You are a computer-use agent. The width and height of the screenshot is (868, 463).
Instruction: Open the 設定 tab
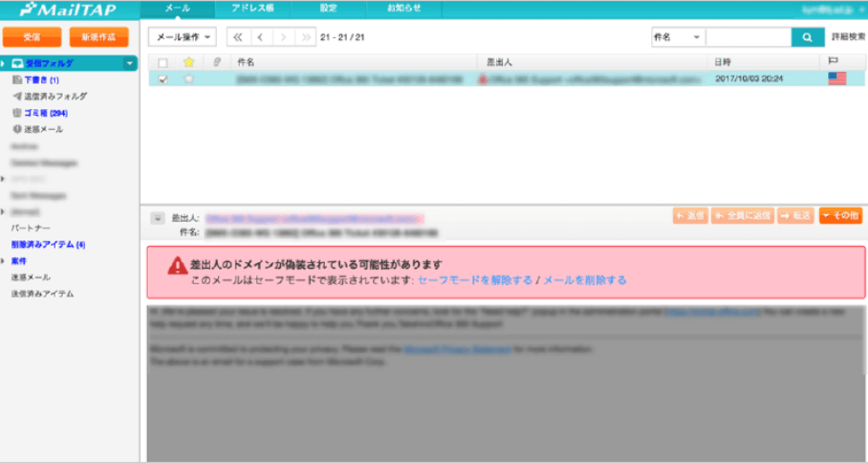pos(328,8)
